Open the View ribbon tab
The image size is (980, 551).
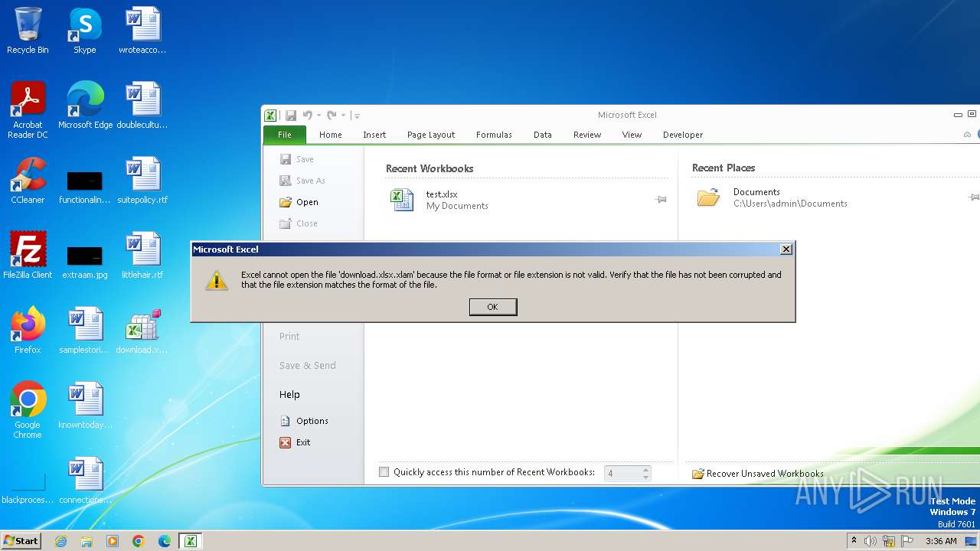coord(632,135)
